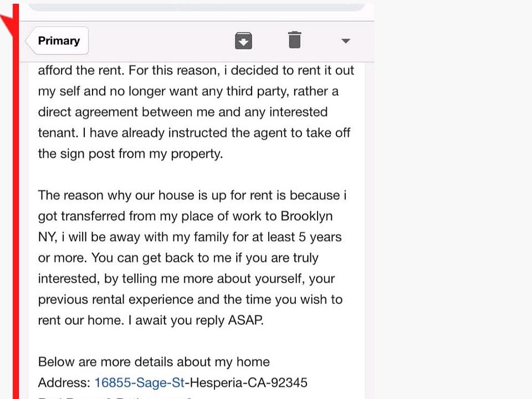Click the partly hidden line below Address
This screenshot has height=399, width=532.
tap(115, 397)
